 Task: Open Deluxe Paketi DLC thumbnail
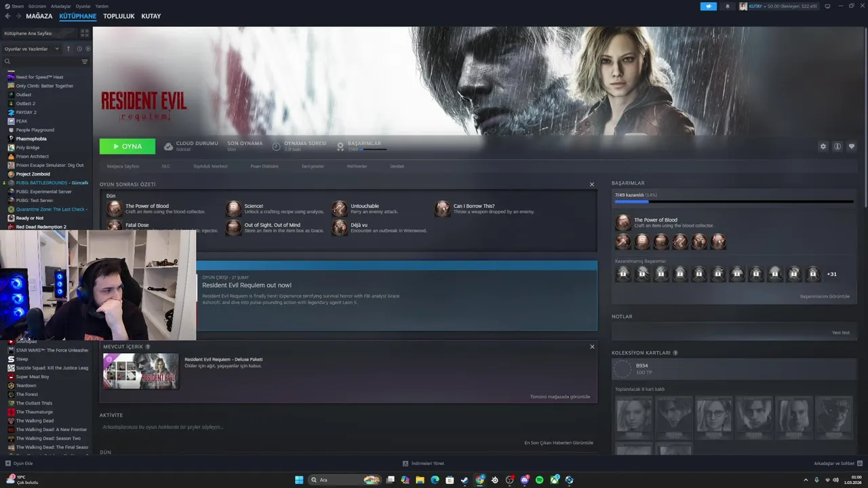pos(141,371)
